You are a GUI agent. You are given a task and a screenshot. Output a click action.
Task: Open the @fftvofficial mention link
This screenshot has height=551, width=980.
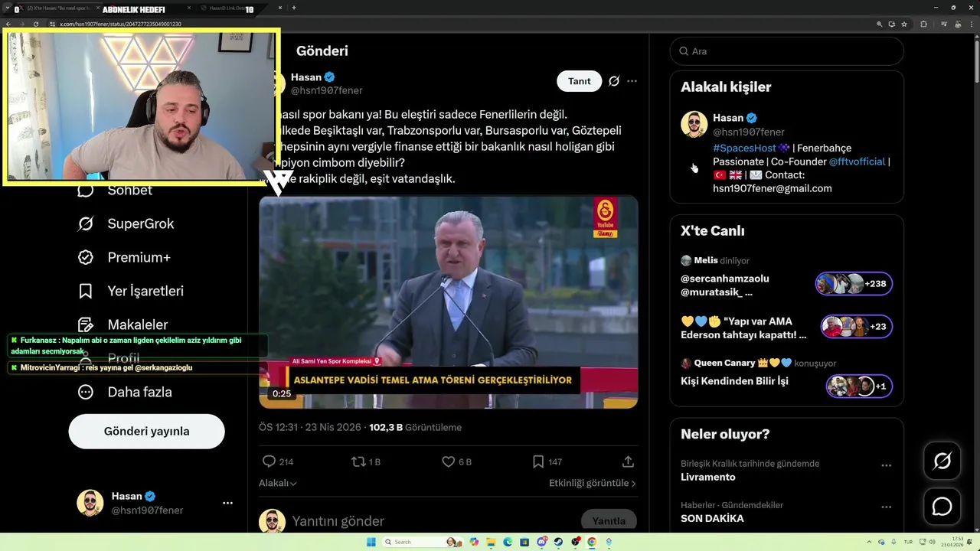[857, 161]
